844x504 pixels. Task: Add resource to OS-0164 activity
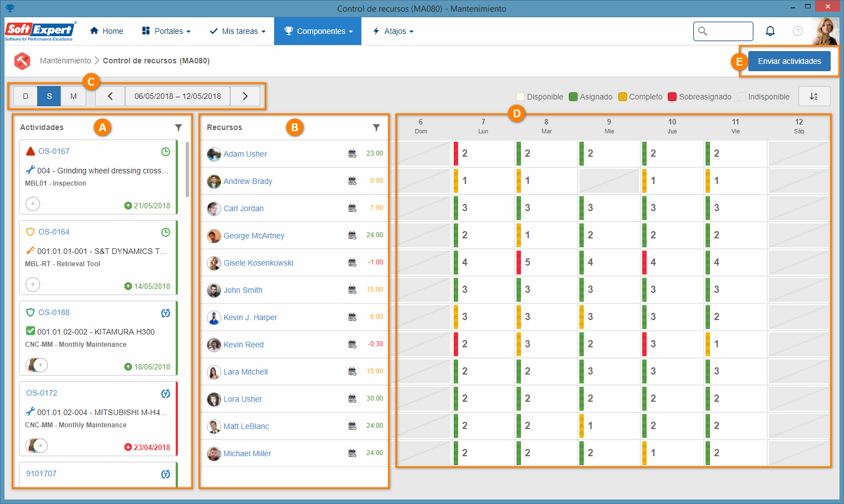[33, 285]
